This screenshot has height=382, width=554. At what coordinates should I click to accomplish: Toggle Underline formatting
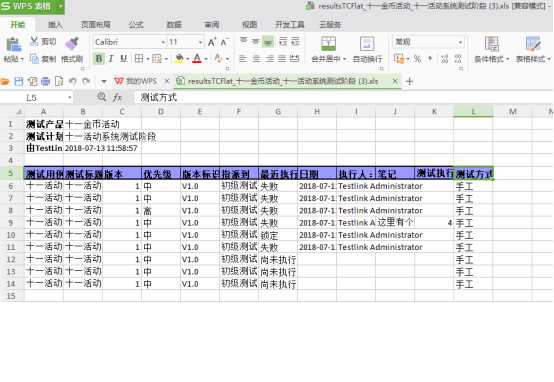click(123, 58)
